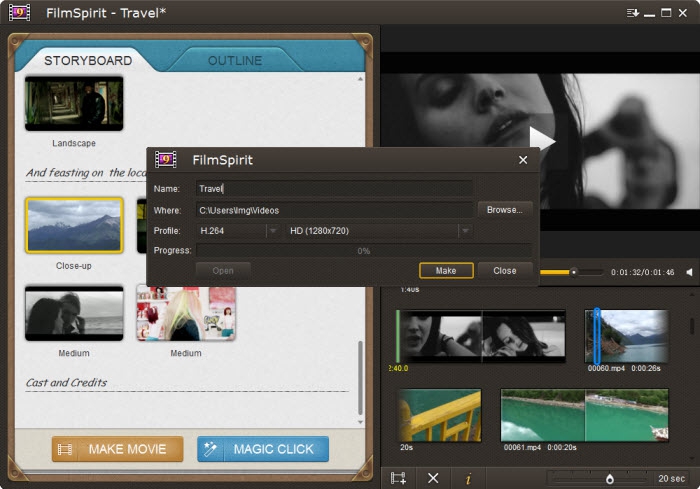Viewport: 700px width, 489px height.
Task: Open the menu icon beside the minimize button
Action: pos(632,13)
